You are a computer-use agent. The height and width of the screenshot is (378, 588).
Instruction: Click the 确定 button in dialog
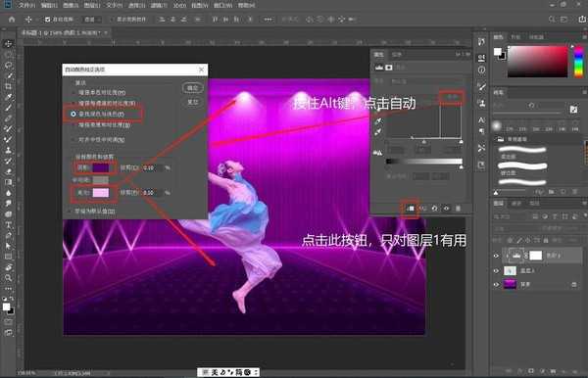tap(192, 88)
